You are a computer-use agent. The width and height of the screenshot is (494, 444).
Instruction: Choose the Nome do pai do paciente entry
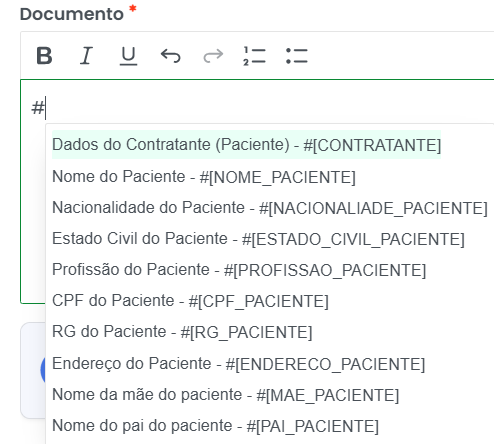coord(215,425)
